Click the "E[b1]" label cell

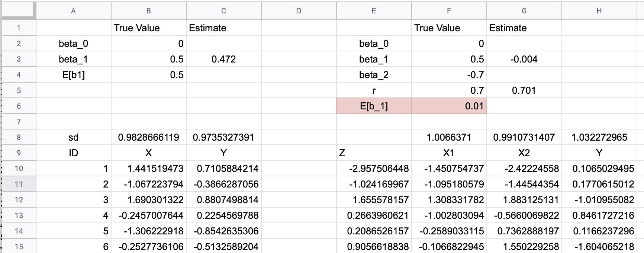click(x=73, y=75)
